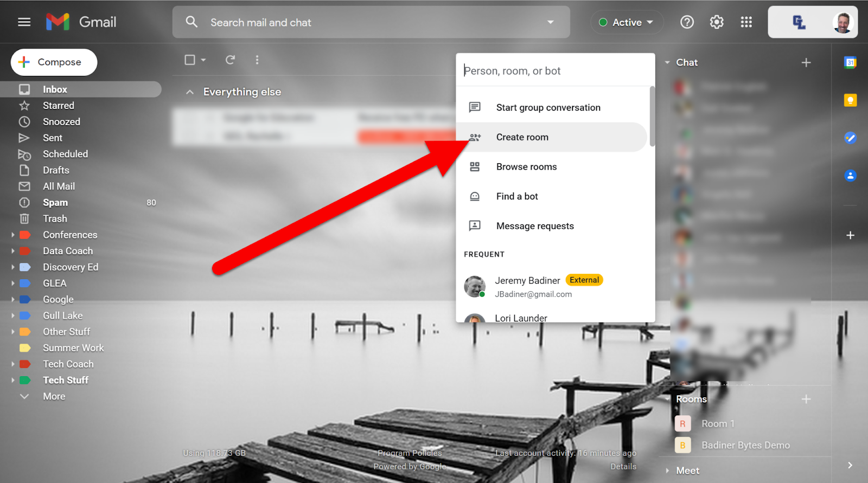Open Google Tasks side panel icon
This screenshot has height=483, width=868.
[x=850, y=138]
